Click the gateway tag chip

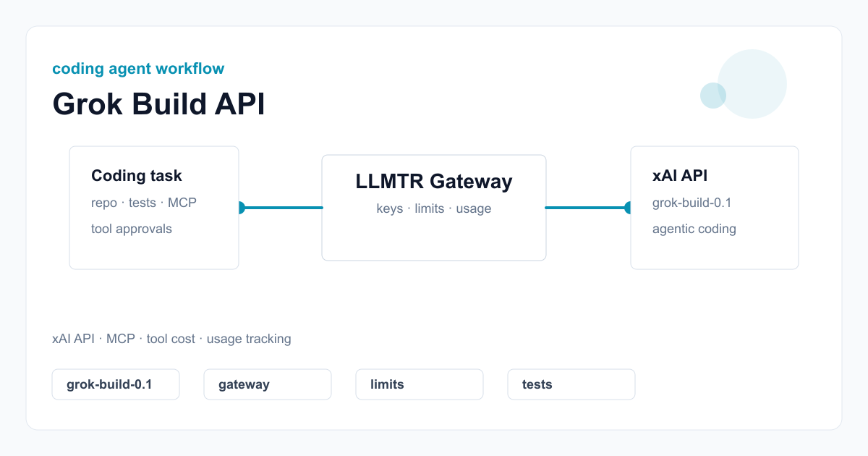[268, 384]
